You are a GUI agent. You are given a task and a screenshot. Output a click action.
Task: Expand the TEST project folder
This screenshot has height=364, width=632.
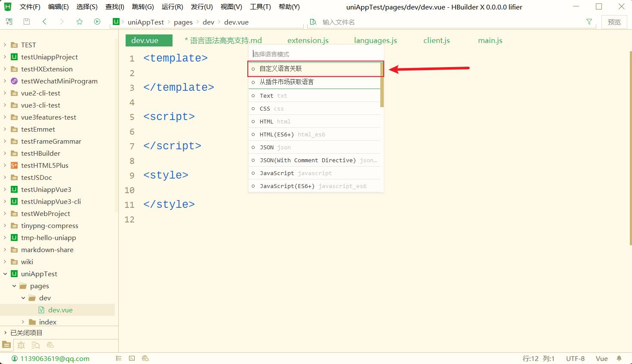coord(5,45)
